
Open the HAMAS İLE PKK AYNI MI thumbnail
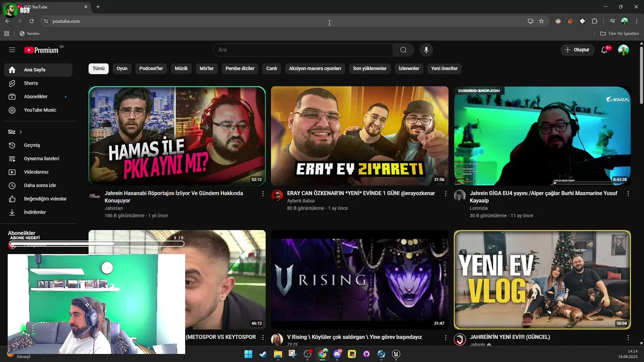[177, 136]
